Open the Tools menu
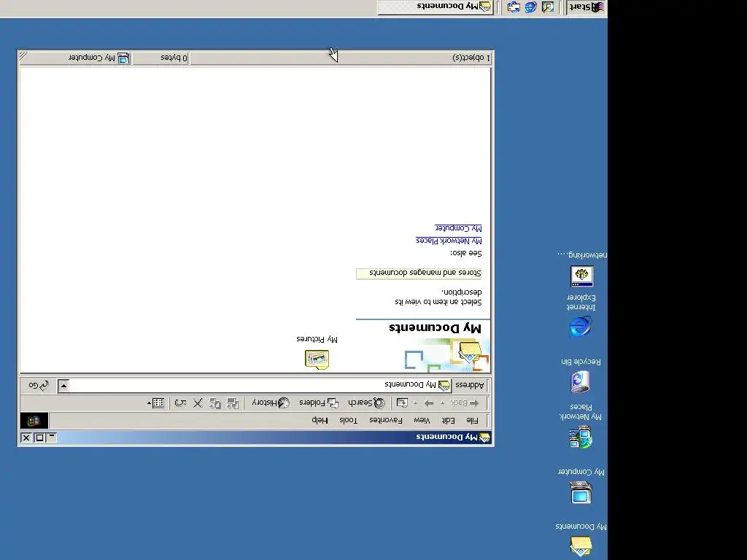The height and width of the screenshot is (560, 747). [348, 421]
